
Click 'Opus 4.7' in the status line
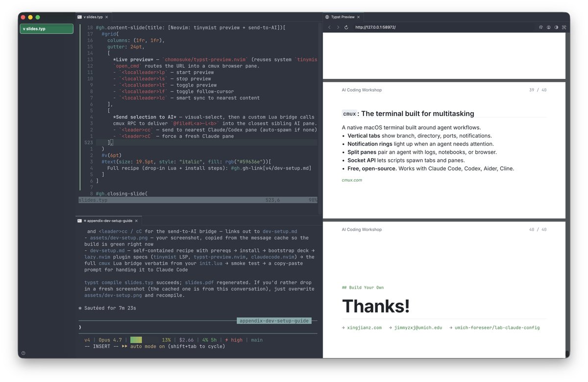click(x=111, y=340)
